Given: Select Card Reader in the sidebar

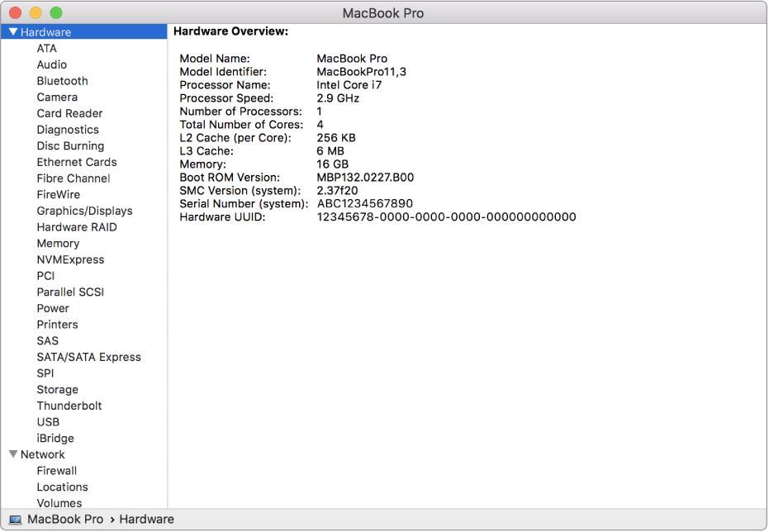Looking at the screenshot, I should coord(69,113).
